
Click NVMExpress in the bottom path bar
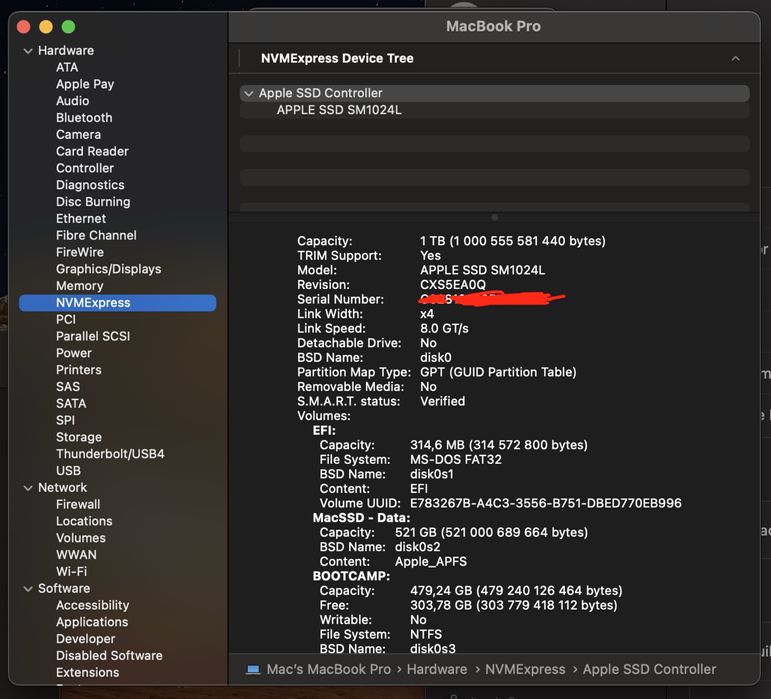[525, 670]
